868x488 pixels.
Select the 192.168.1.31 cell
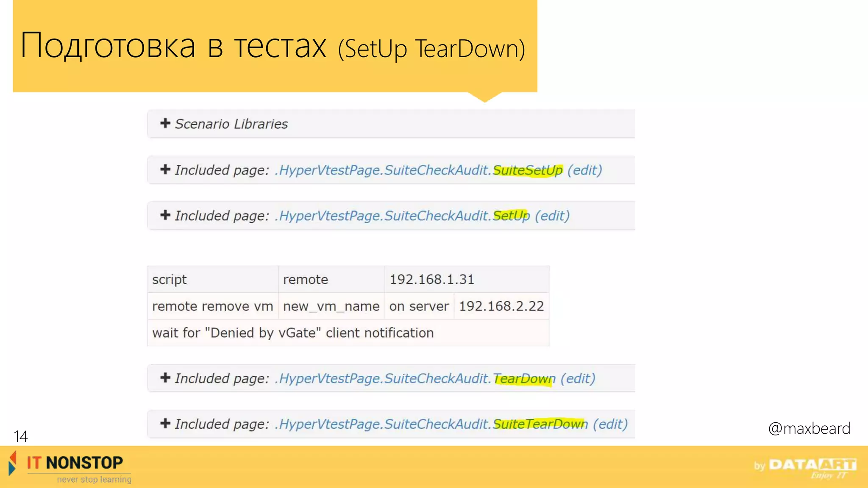(x=467, y=279)
